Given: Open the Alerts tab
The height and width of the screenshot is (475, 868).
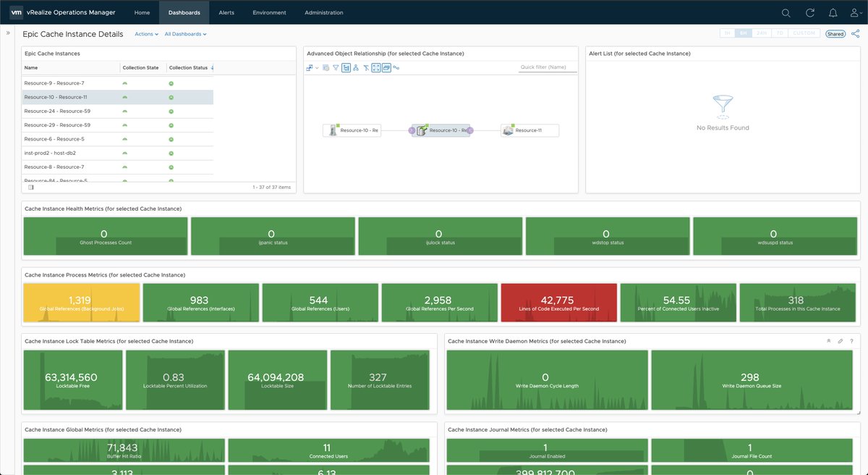Looking at the screenshot, I should (x=226, y=12).
